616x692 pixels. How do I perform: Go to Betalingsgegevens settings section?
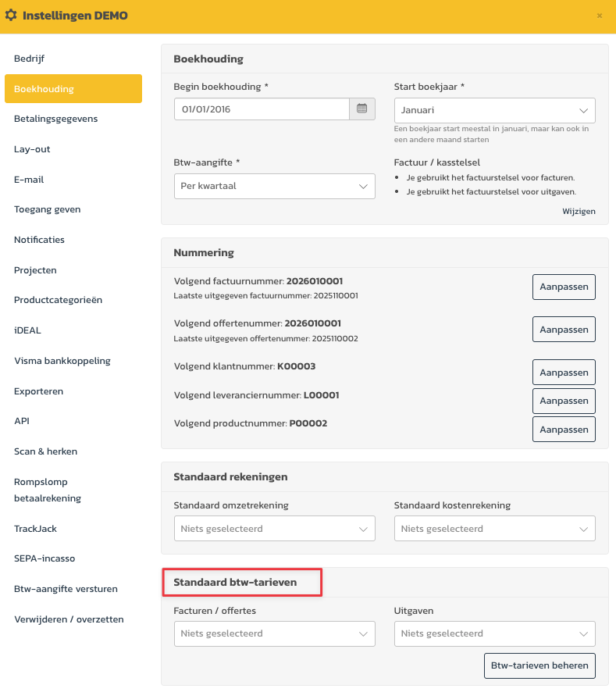(55, 119)
